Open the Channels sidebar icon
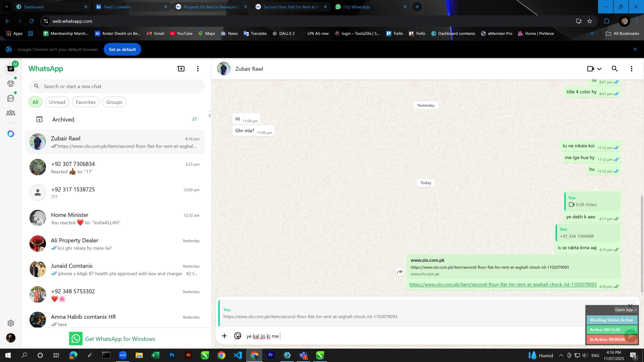The width and height of the screenshot is (644, 362). pos(11,98)
